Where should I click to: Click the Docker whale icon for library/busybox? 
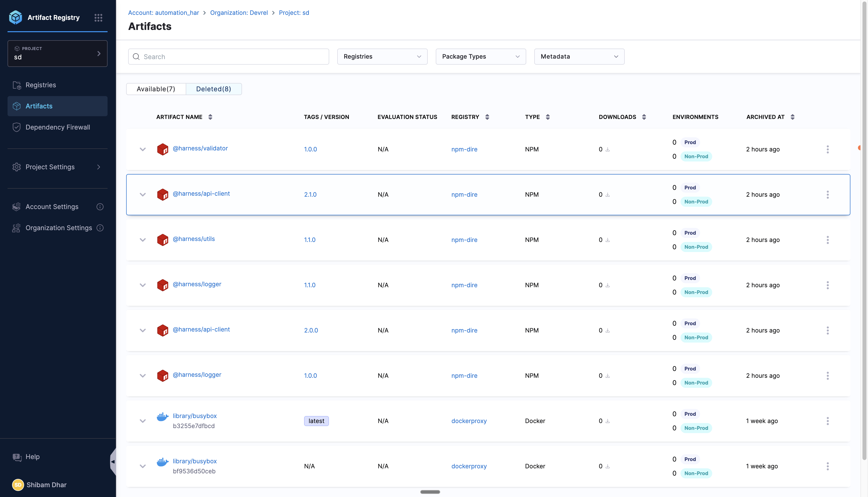[163, 417]
